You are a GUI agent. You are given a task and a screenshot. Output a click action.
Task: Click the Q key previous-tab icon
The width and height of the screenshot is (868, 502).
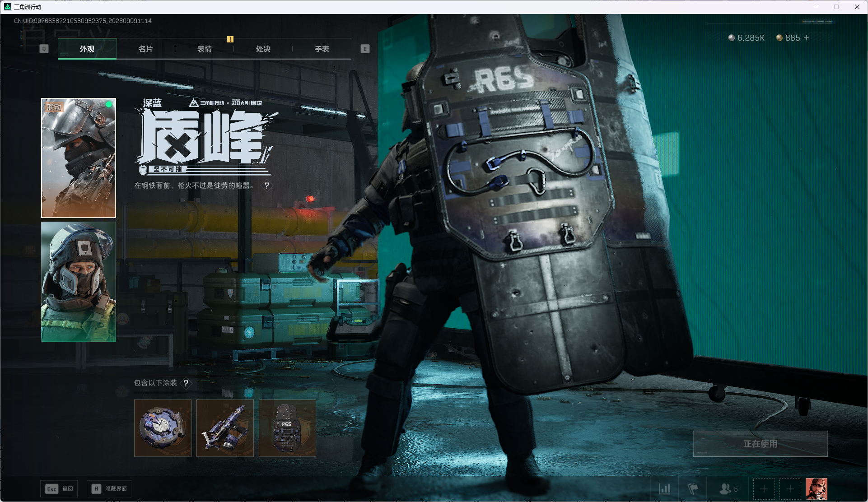[x=44, y=49]
